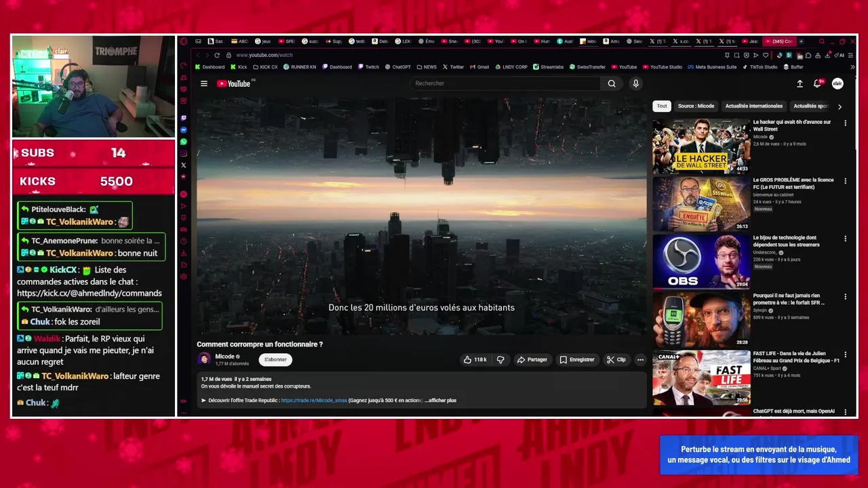
Task: Open the YouTube create upload icon
Action: pos(800,83)
